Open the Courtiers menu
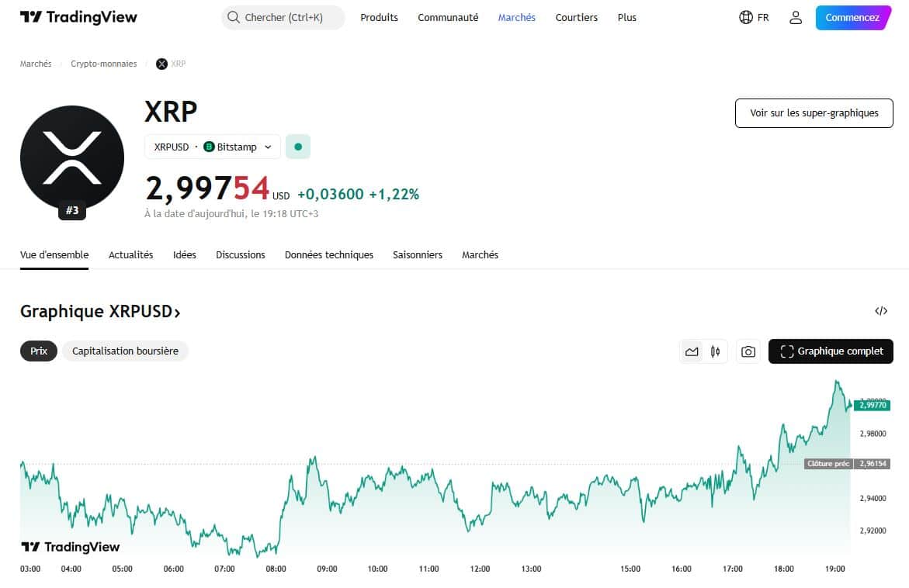Image resolution: width=909 pixels, height=588 pixels. click(x=576, y=17)
